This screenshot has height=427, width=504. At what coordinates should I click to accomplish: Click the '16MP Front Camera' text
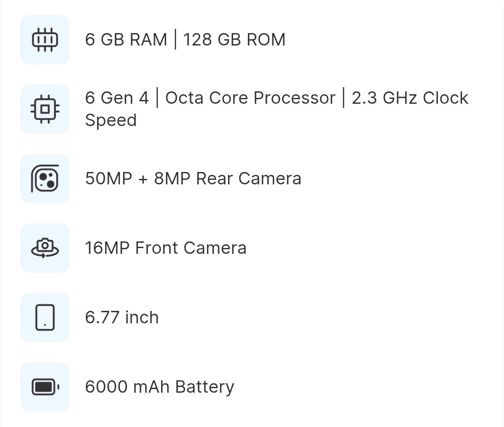click(x=166, y=248)
